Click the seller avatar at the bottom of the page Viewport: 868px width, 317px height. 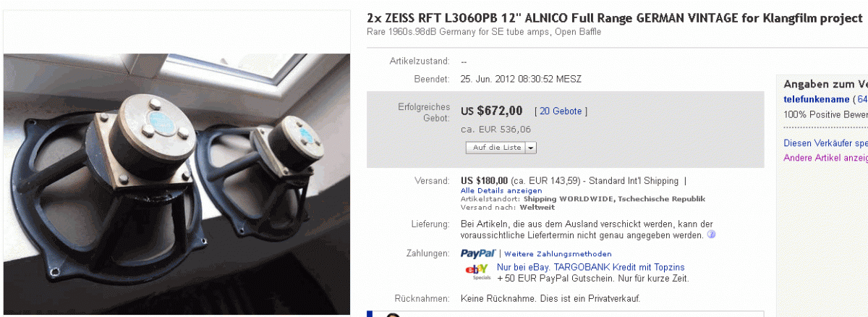coord(393,314)
